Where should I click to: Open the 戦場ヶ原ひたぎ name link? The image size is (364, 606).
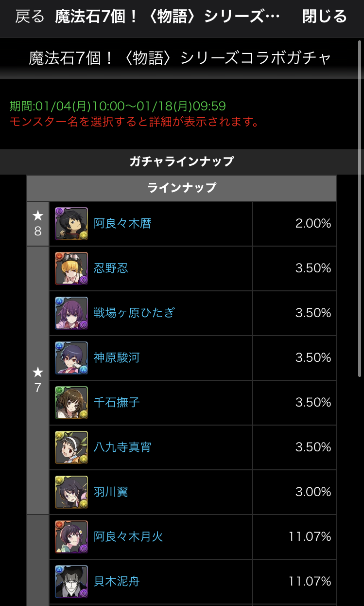pyautogui.click(x=134, y=313)
